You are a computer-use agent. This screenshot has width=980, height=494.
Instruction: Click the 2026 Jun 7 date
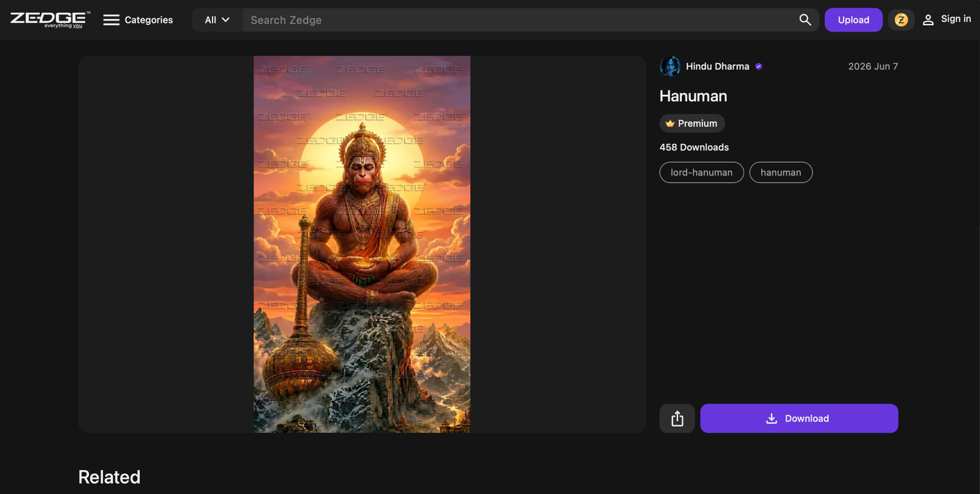click(x=873, y=66)
